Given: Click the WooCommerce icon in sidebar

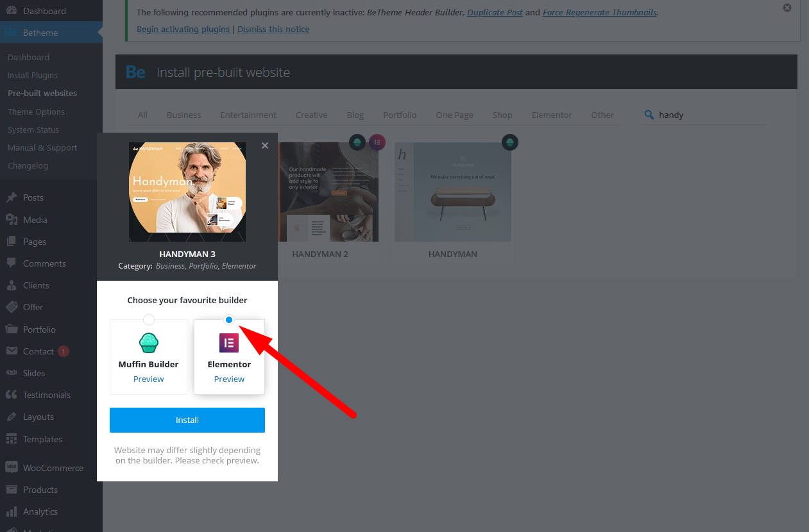Looking at the screenshot, I should click(12, 468).
